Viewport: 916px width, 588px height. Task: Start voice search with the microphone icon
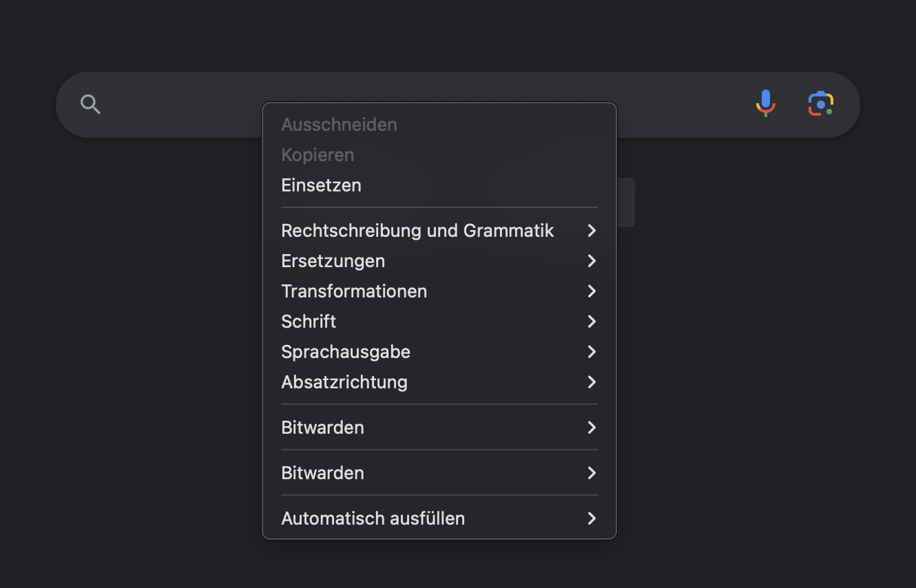coord(765,104)
